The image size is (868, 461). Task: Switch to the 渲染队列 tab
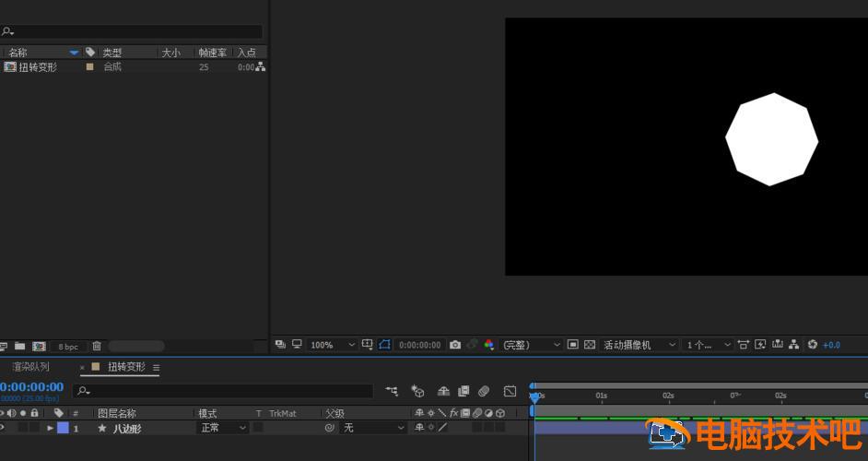[31, 367]
